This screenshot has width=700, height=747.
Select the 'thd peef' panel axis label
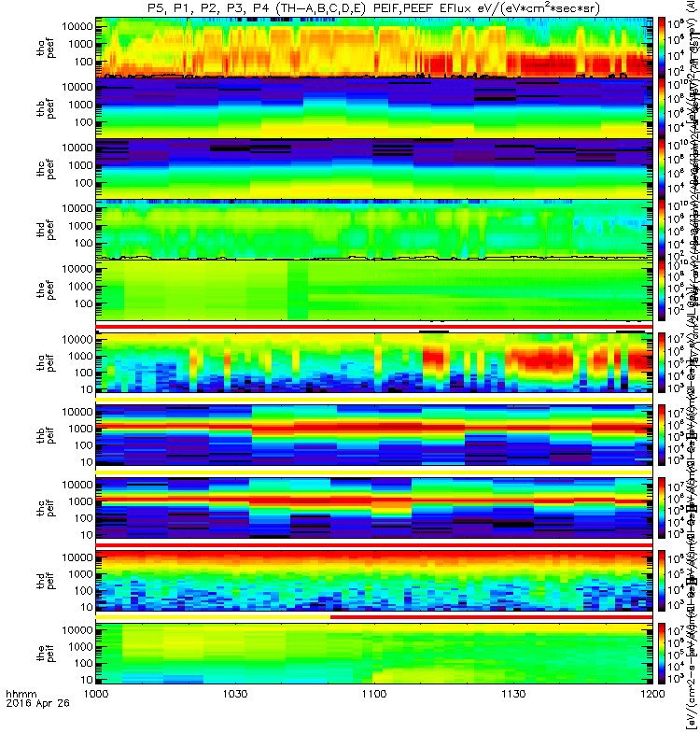pos(46,230)
